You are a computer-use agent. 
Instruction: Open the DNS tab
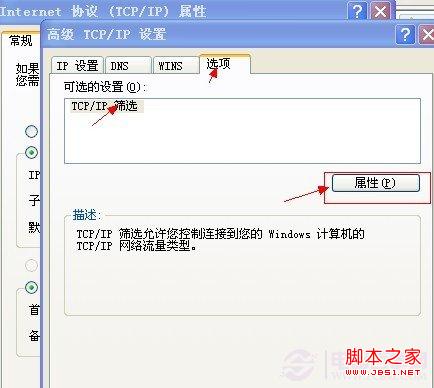pyautogui.click(x=128, y=65)
